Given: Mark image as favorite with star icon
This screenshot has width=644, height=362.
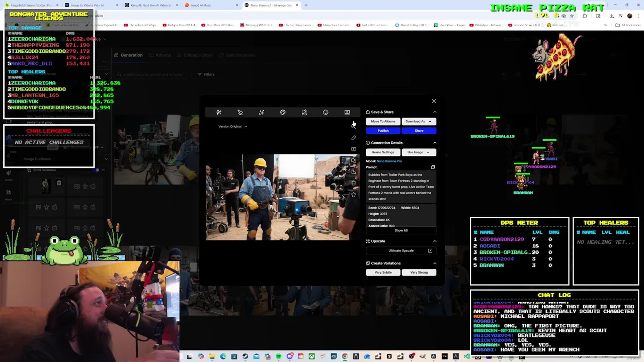Looking at the screenshot, I should [x=353, y=195].
